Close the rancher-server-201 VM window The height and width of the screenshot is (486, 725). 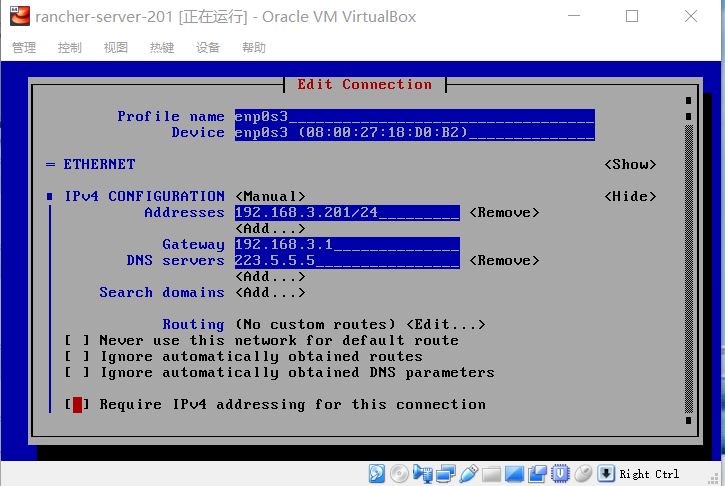click(x=691, y=16)
